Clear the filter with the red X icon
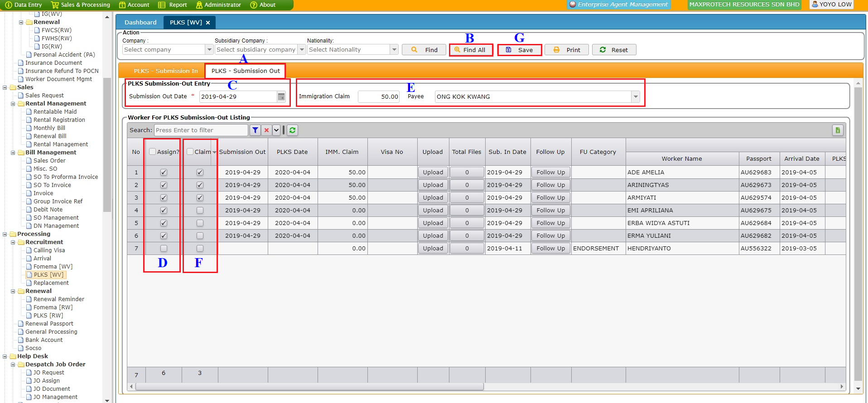 (266, 130)
